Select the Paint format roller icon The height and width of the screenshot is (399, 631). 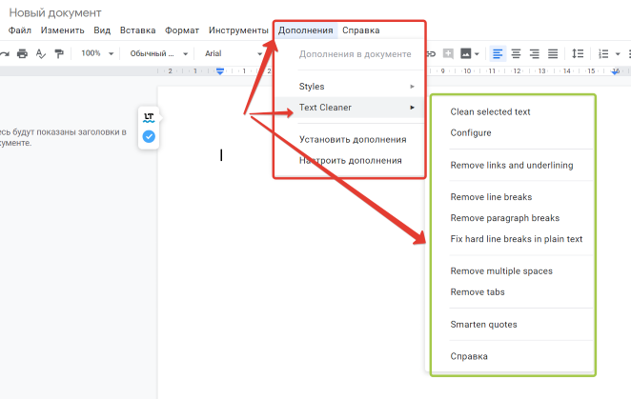click(x=59, y=54)
